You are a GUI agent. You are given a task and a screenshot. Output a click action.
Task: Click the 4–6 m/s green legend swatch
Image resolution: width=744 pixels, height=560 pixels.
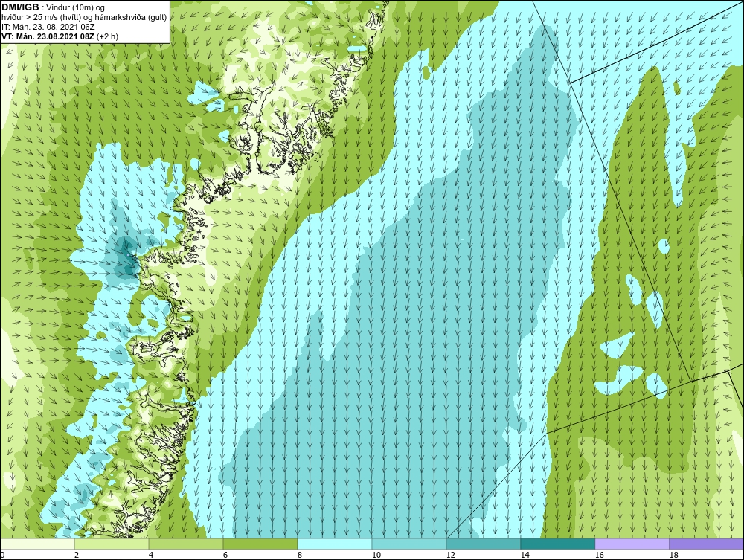point(186,544)
